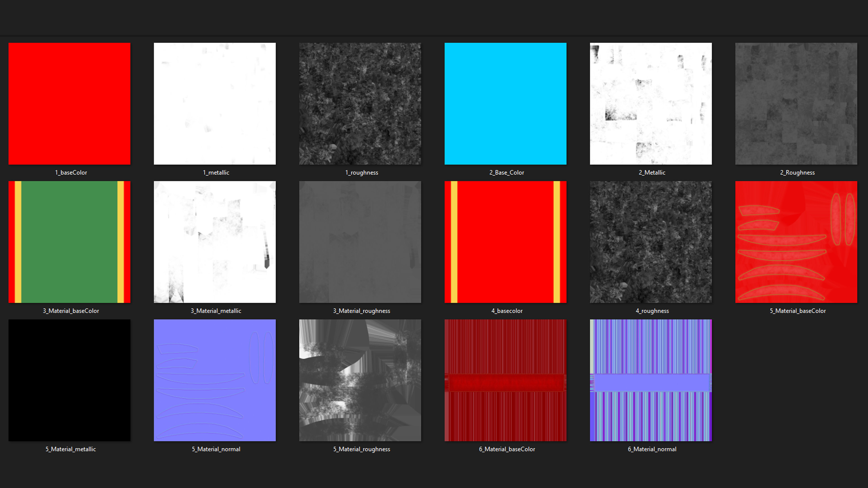The width and height of the screenshot is (868, 488).
Task: Click the 2_Metallic texture thumbnail
Action: 651,103
